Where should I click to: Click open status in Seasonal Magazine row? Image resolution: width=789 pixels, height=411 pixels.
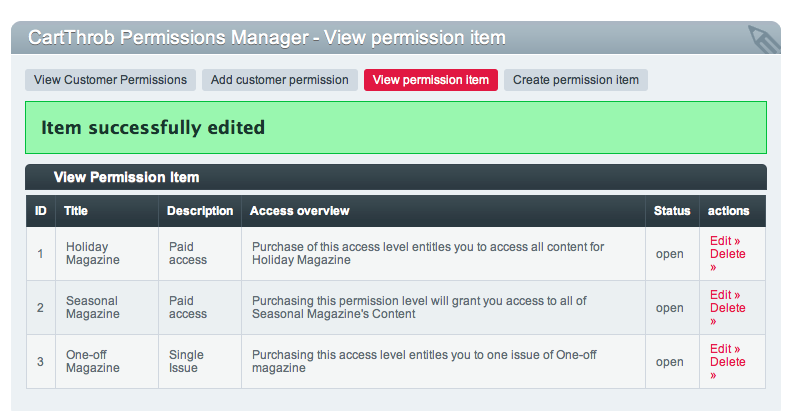[x=669, y=308]
